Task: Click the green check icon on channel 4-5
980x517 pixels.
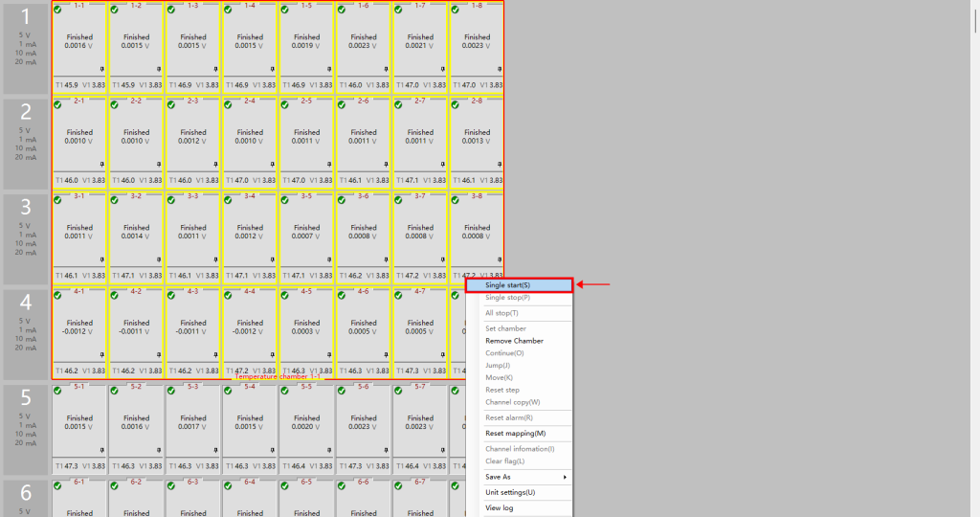Action: (x=284, y=295)
